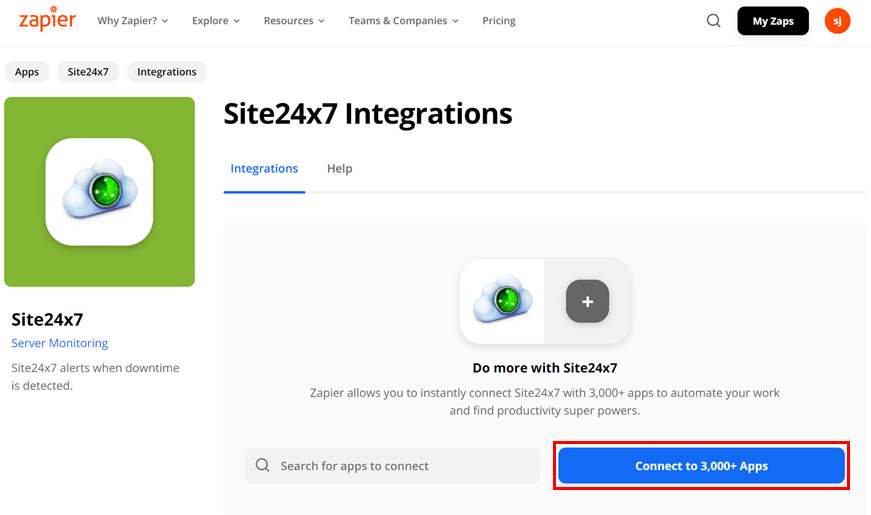Click the large Site24x7 logo on green background
871x515 pixels.
click(x=99, y=192)
